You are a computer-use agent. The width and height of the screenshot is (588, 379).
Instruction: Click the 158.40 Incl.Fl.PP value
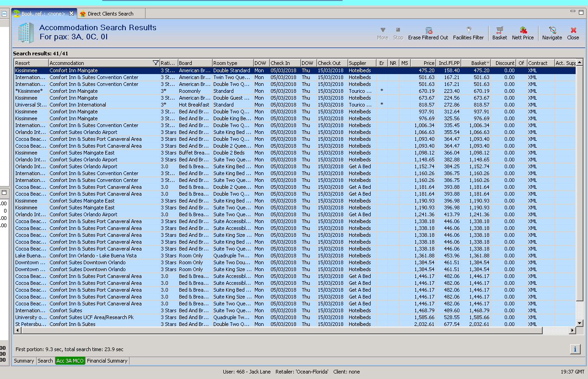pyautogui.click(x=452, y=70)
